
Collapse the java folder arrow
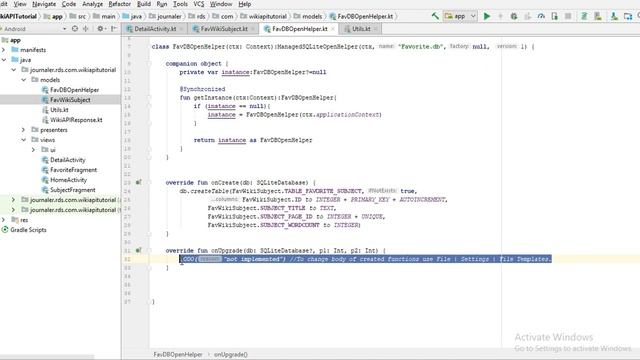pyautogui.click(x=4, y=60)
